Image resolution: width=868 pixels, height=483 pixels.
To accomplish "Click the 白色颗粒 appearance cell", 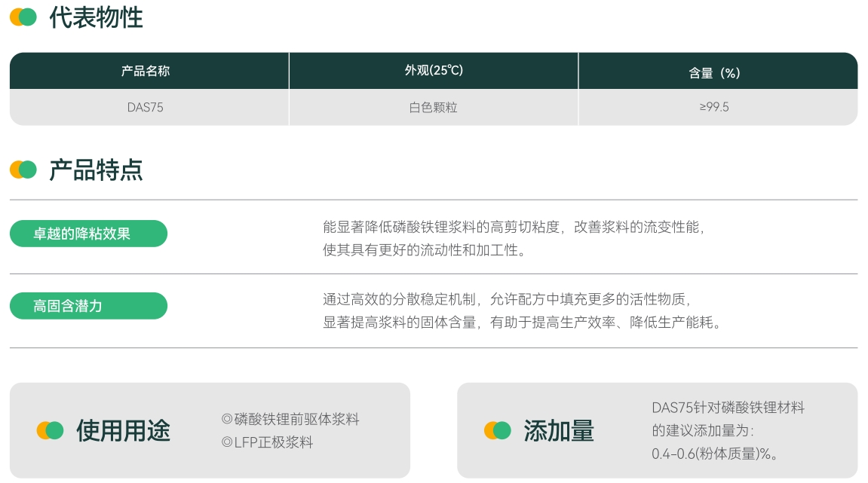I will (434, 107).
